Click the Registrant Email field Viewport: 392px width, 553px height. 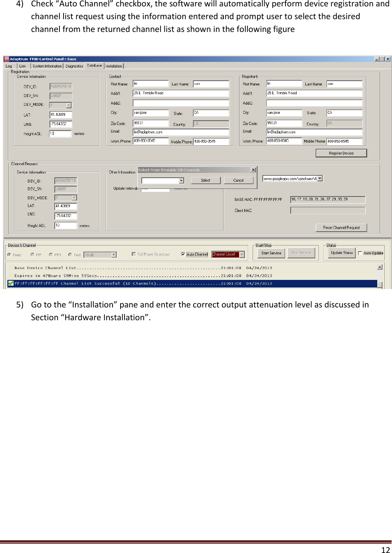tap(314, 132)
